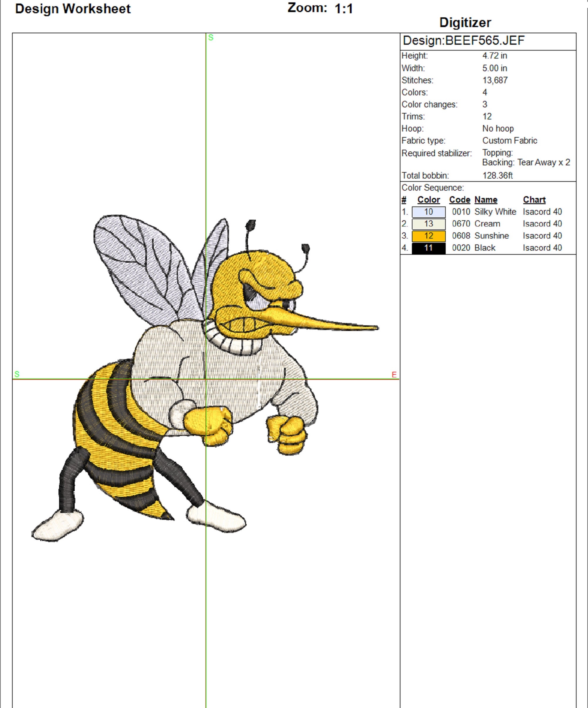Click the 'Trims:' label
Viewport: 588px width, 708px height.
click(x=413, y=117)
